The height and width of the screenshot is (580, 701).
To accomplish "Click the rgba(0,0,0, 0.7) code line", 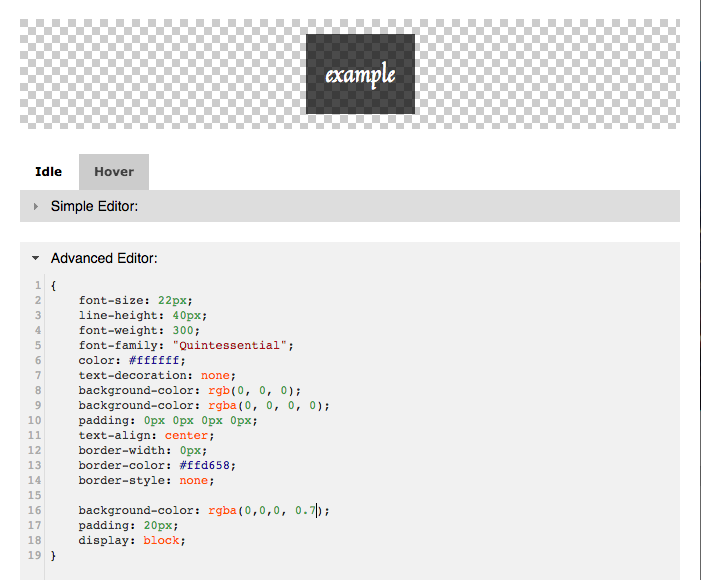I will click(204, 511).
